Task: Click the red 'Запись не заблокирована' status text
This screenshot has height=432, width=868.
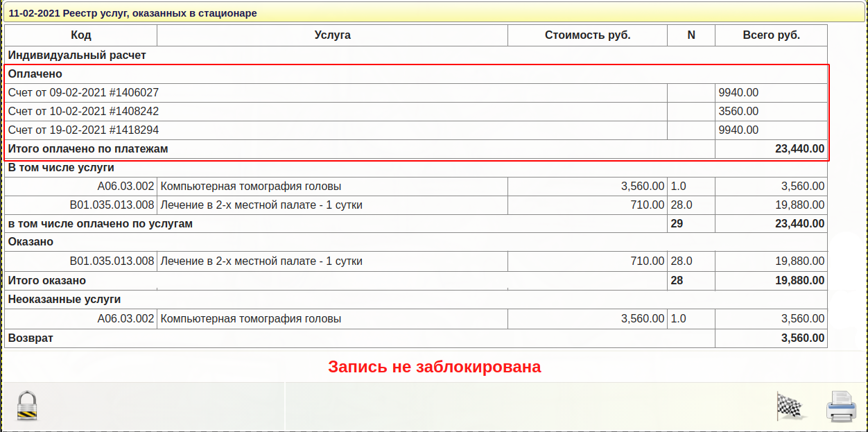Action: coord(434,367)
